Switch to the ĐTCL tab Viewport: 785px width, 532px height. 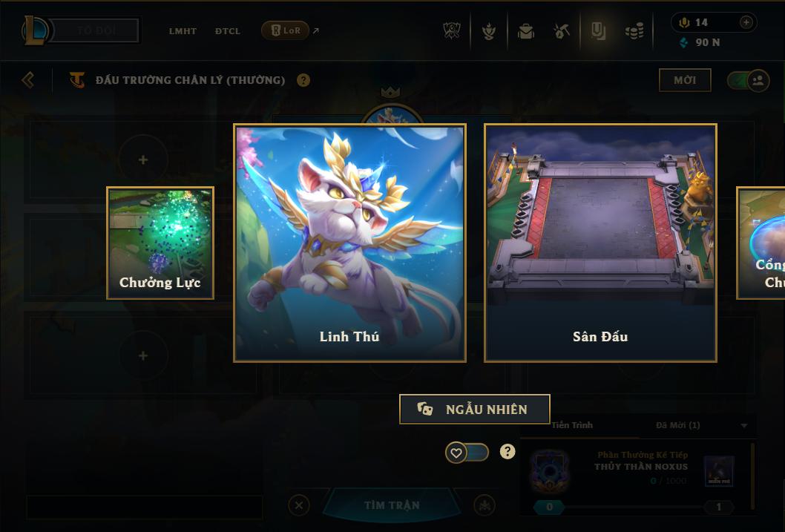click(x=228, y=31)
